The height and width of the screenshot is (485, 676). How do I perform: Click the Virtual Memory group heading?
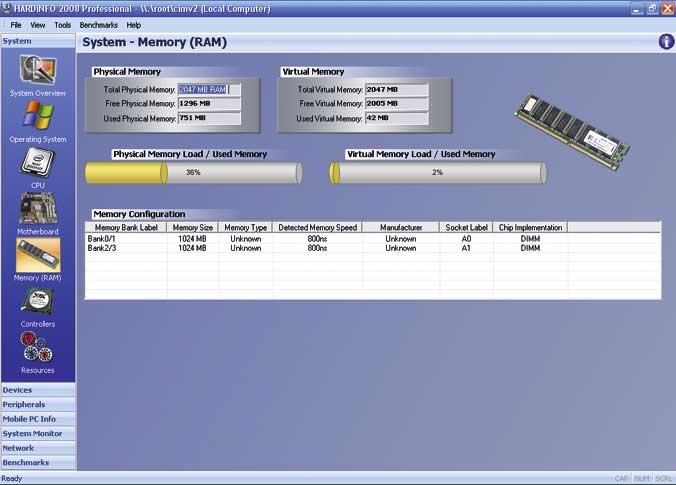(x=313, y=72)
